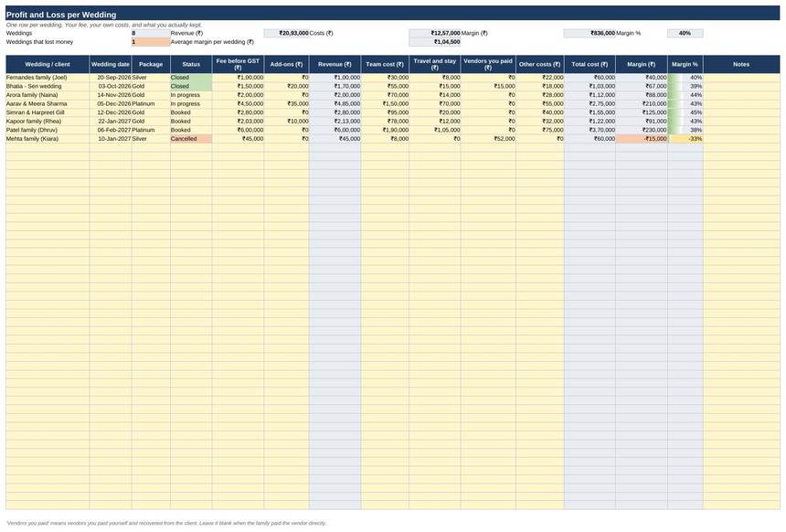Click the 'Simran & Harpreet Gill' client cell
The height and width of the screenshot is (532, 786).
[48, 112]
